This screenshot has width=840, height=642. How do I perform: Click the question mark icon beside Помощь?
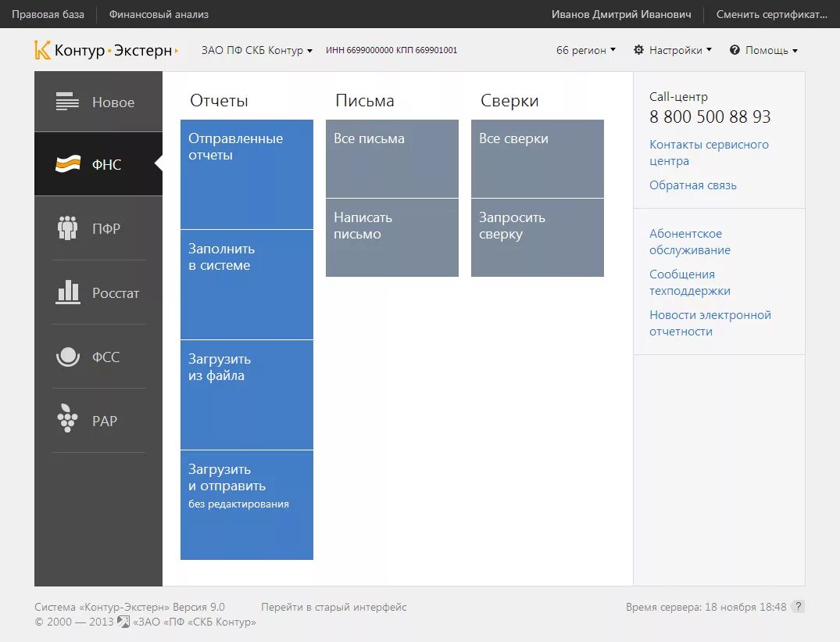(x=735, y=50)
